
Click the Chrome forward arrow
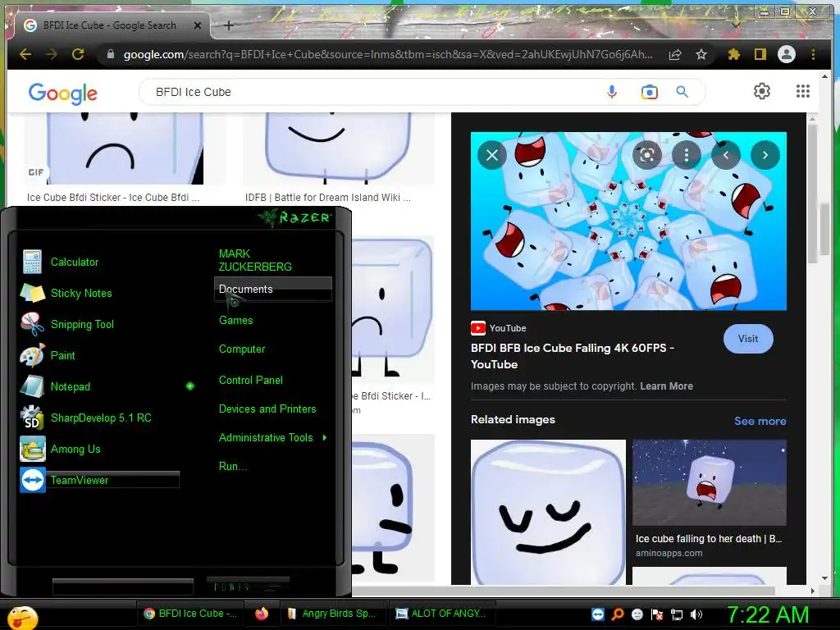click(52, 54)
